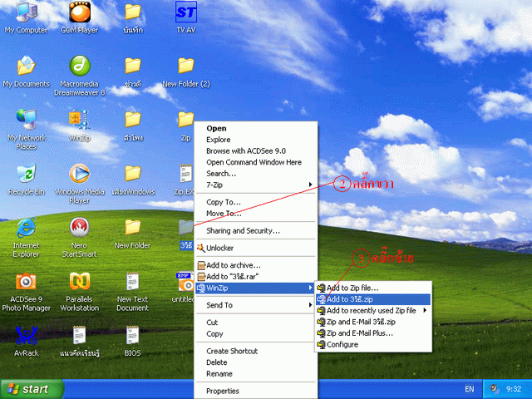
Task: Select the highlighted folder being zipped
Action: [x=186, y=234]
